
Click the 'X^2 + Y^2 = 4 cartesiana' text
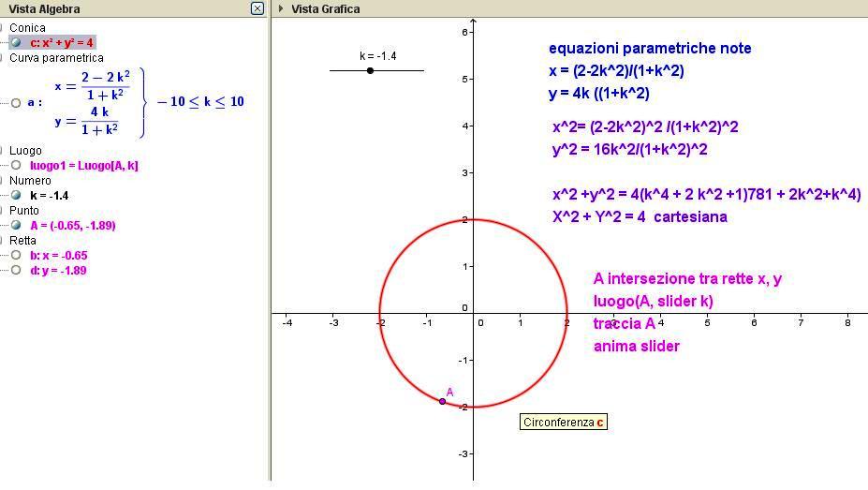point(640,217)
